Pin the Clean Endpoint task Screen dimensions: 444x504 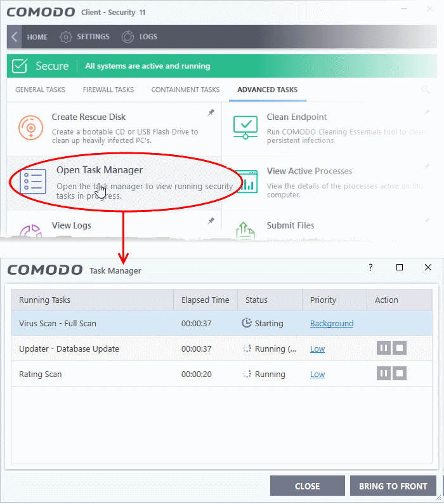(x=427, y=112)
